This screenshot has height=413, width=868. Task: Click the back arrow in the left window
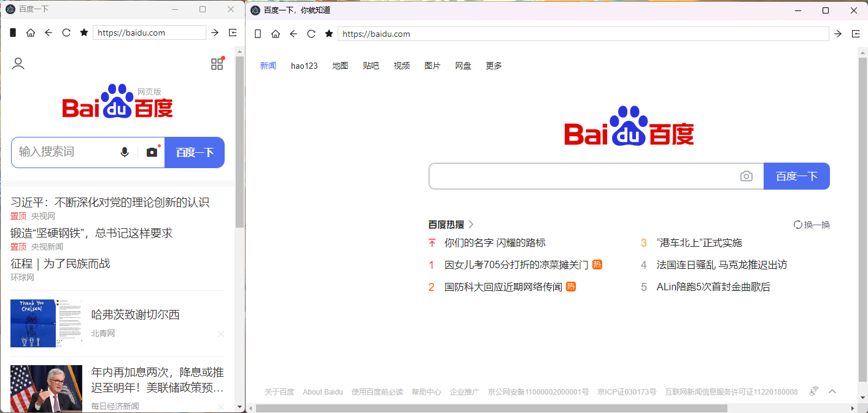pos(48,33)
